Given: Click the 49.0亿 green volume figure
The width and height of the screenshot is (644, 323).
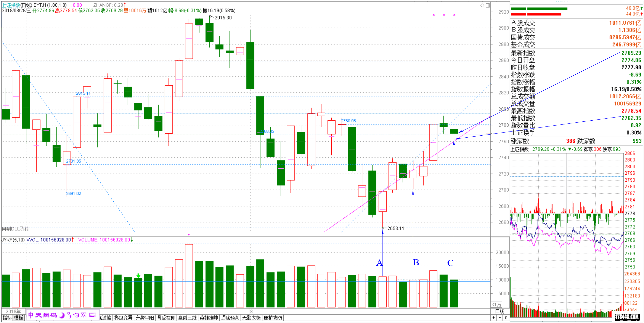Looking at the screenshot, I should tap(633, 8).
